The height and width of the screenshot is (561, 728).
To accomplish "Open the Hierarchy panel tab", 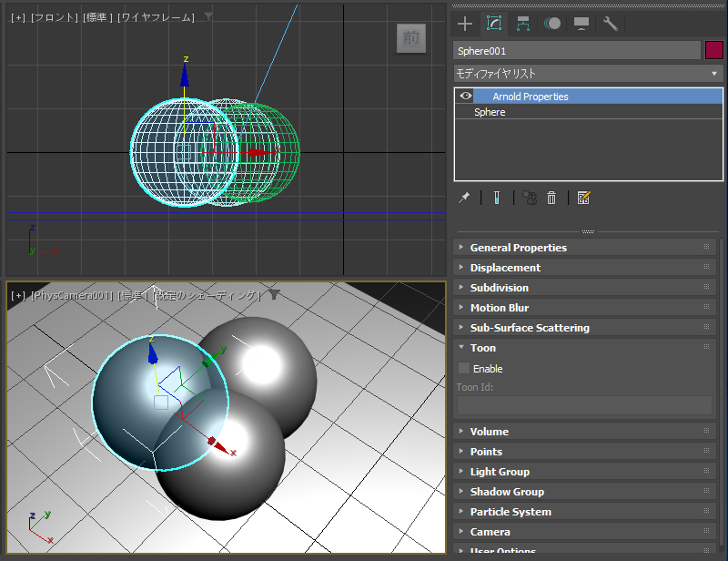I will tap(523, 24).
